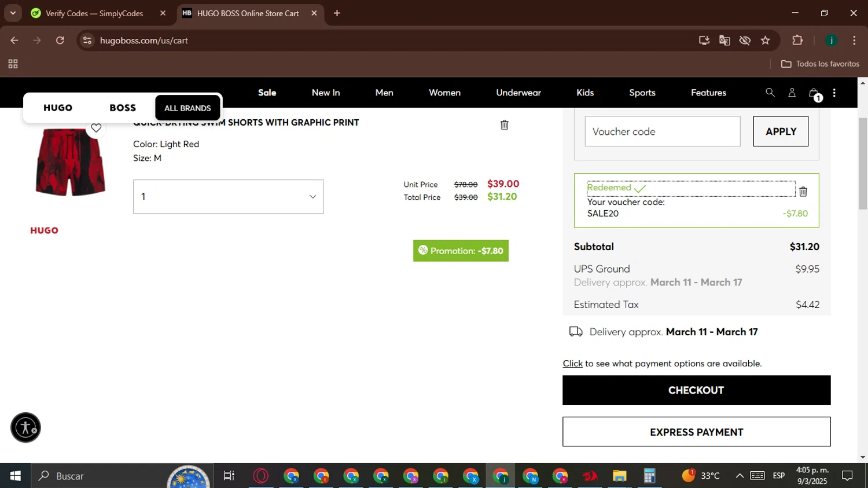Reload the page in Chrome

pos(60,41)
